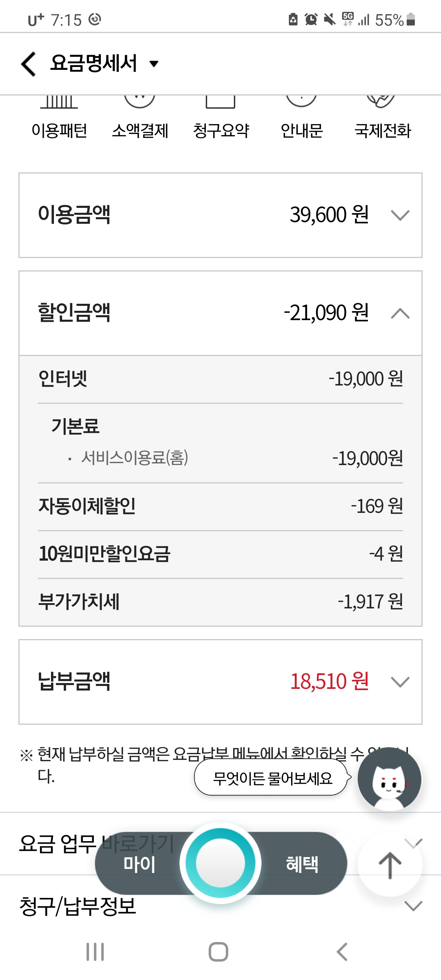Screen dimensions: 441x980
Task: Expand the 납부금액 section
Action: [400, 682]
